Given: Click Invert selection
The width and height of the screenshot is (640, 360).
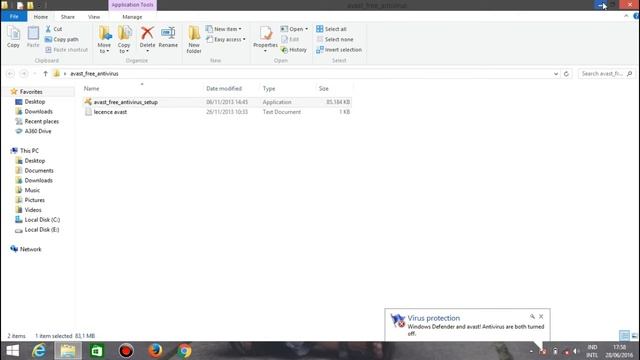Looking at the screenshot, I should [339, 49].
